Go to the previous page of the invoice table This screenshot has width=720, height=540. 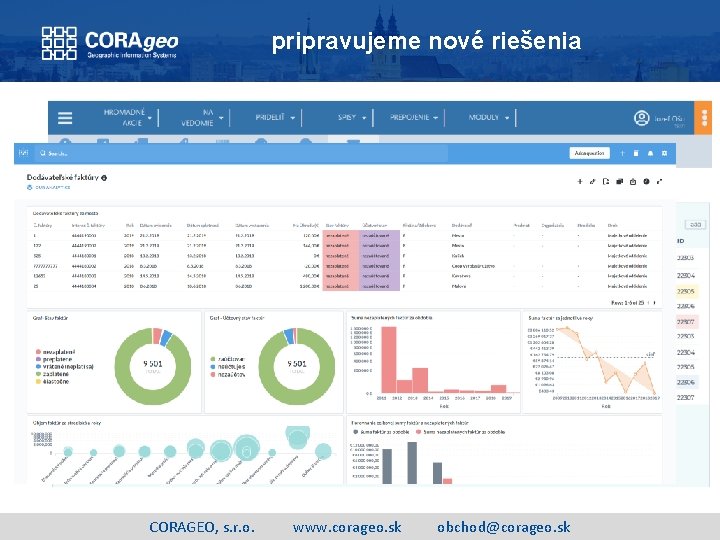point(648,303)
